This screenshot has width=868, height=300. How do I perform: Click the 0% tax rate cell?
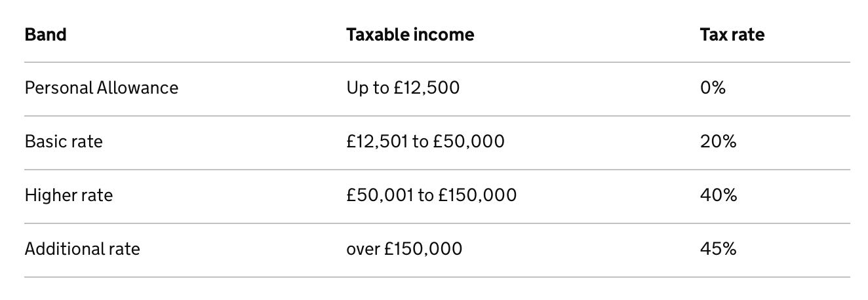point(713,88)
